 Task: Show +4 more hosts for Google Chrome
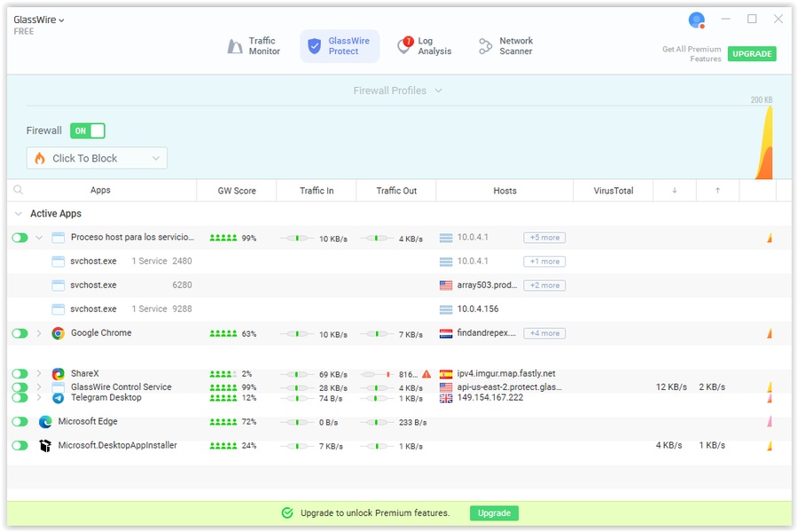click(544, 333)
